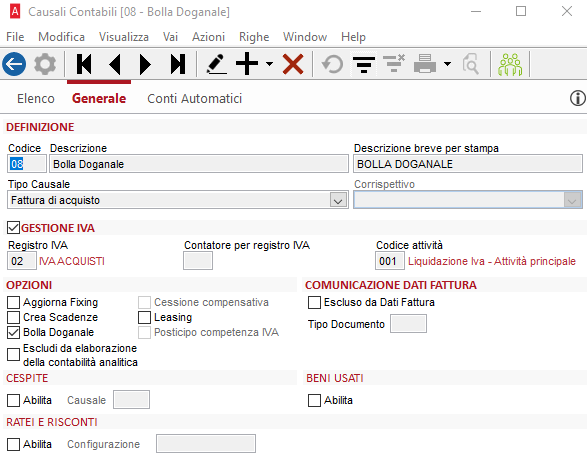This screenshot has width=587, height=458.
Task: Switch to Conti Automatici tab
Action: (194, 98)
